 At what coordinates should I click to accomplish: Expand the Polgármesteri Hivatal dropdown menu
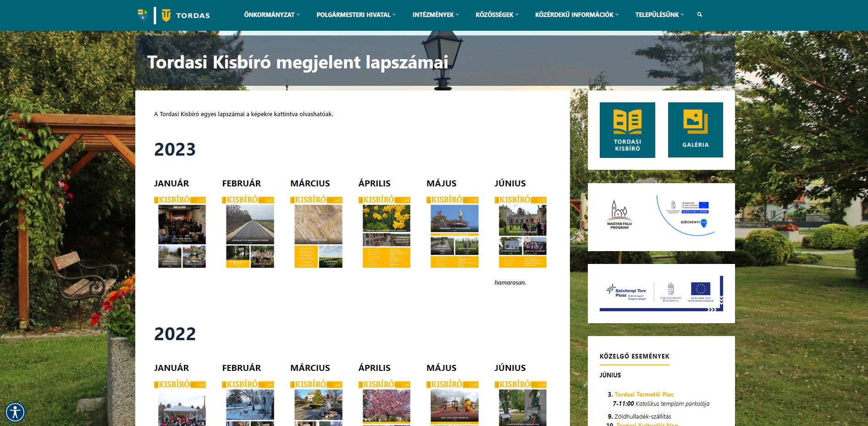point(356,15)
